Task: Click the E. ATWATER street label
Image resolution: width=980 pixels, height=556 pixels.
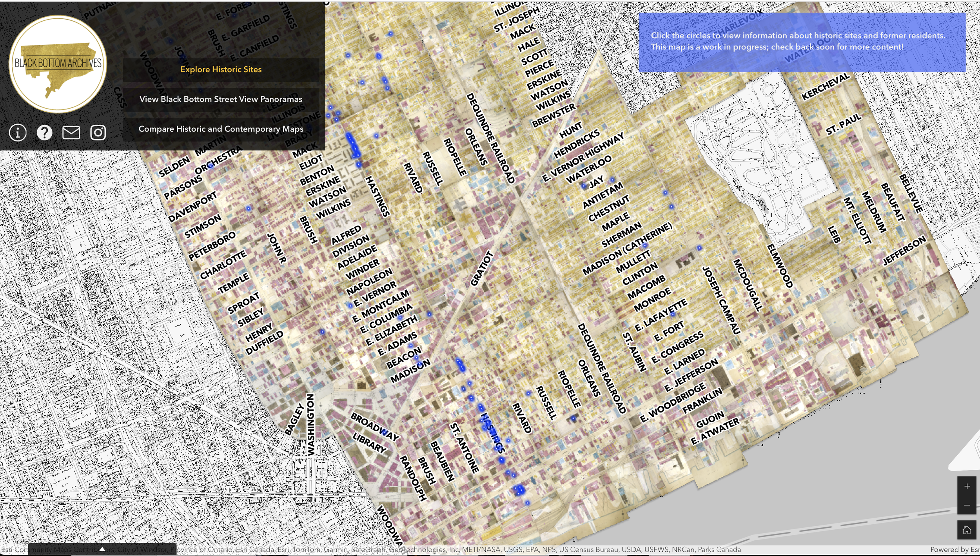Action: point(715,431)
